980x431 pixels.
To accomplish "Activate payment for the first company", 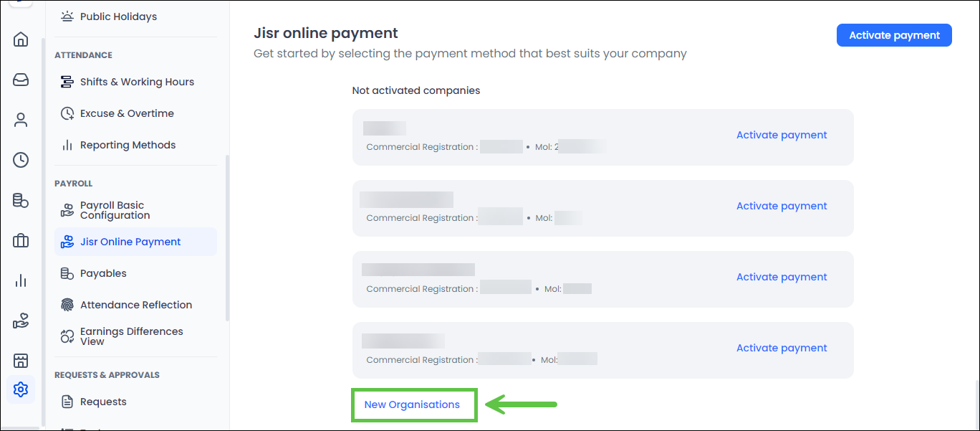I will click(782, 135).
